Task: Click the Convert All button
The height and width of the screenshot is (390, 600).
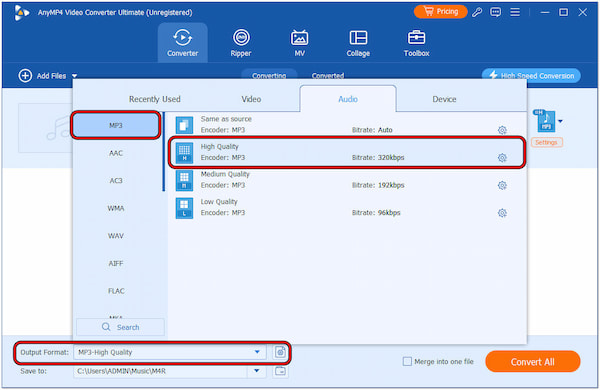Action: coord(533,362)
